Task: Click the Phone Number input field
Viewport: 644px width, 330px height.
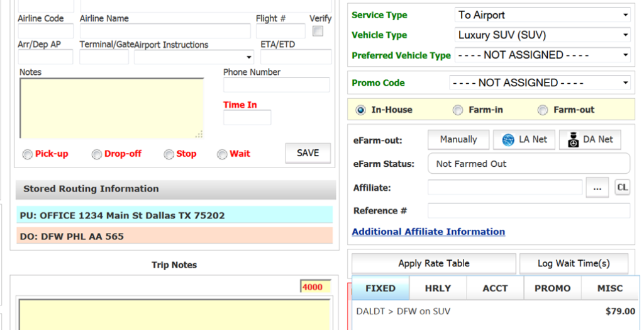Action: tap(276, 85)
